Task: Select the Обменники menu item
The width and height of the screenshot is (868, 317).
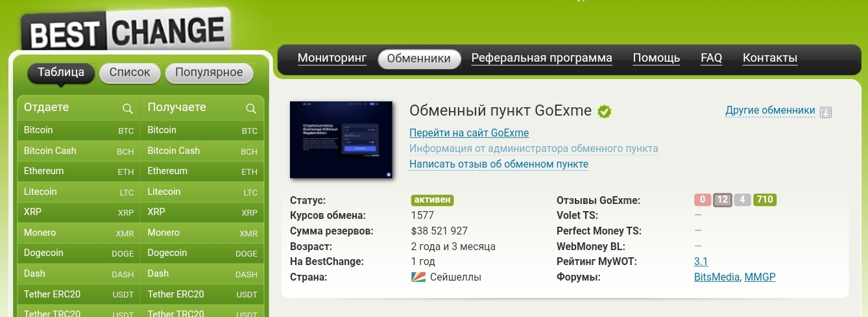Action: [419, 58]
